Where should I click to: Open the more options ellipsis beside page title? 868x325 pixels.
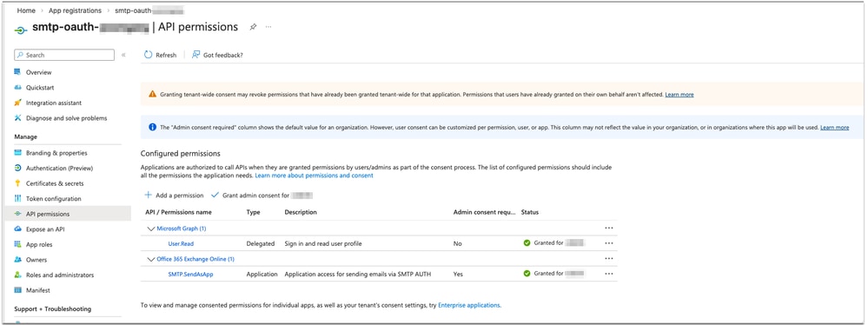[x=268, y=27]
